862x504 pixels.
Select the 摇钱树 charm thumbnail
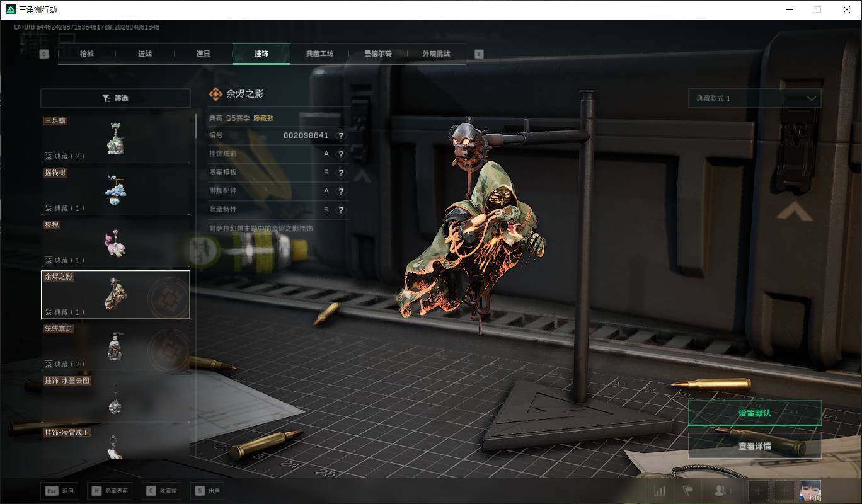[x=115, y=190]
